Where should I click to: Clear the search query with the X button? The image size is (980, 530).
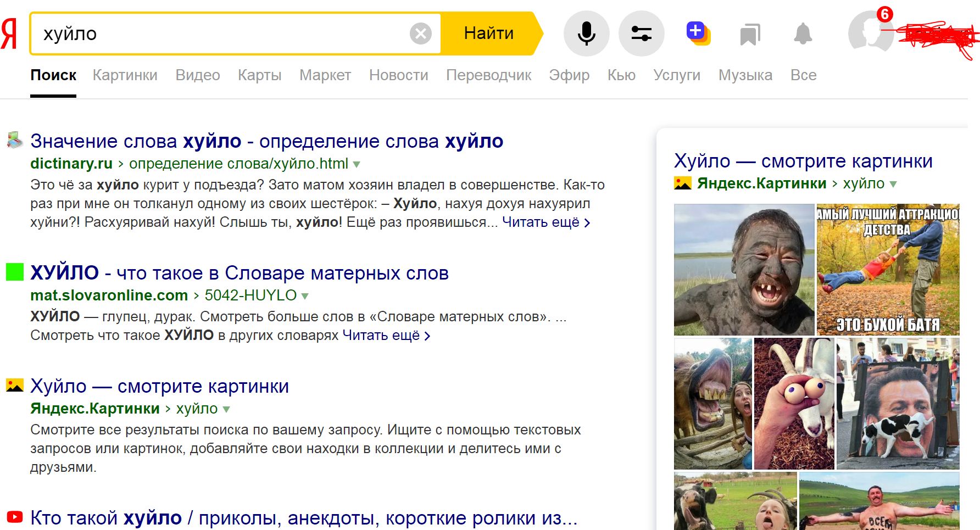421,34
